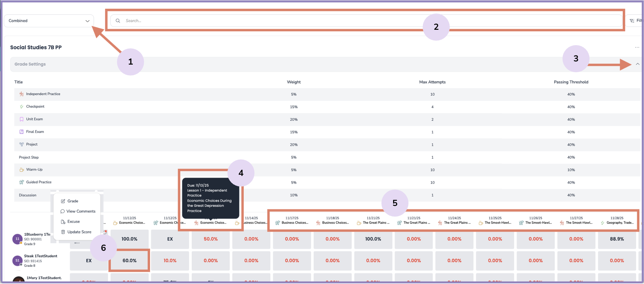Screen dimensions: 644x284
Task: Click the search magnifier icon
Action: pyautogui.click(x=117, y=20)
